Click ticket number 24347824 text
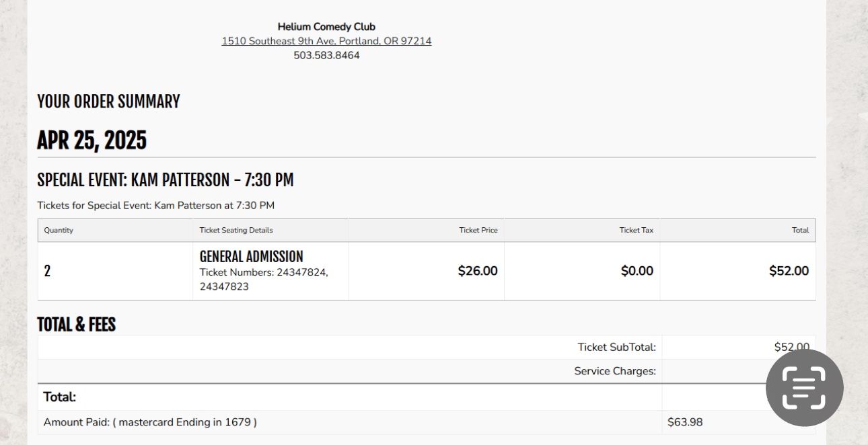The image size is (868, 445). click(x=302, y=272)
